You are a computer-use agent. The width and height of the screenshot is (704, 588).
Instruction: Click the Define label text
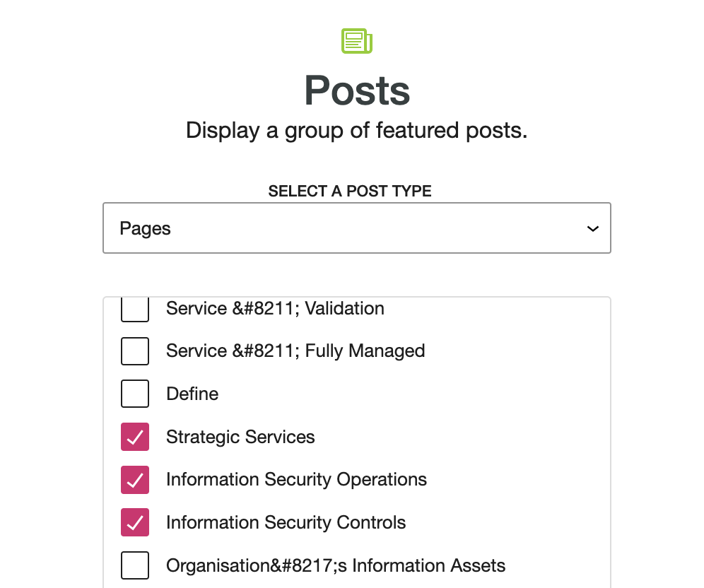[x=192, y=394]
